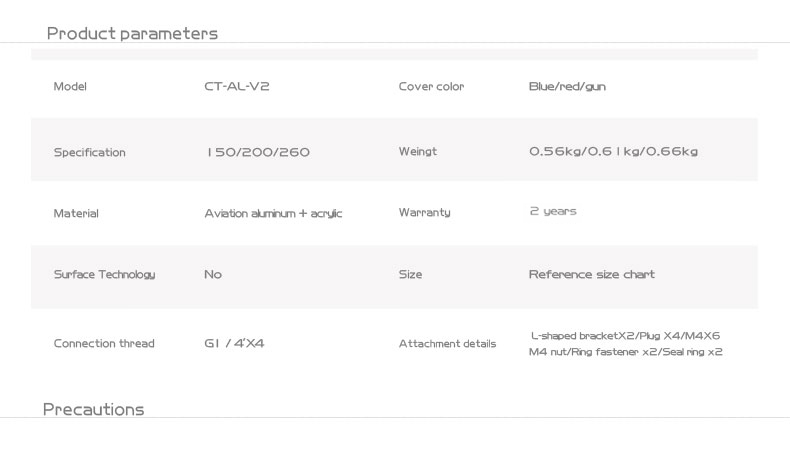The image size is (790, 462).
Task: Select the 0.56kg/0.61kg/0.66kg weight value
Action: coord(613,151)
